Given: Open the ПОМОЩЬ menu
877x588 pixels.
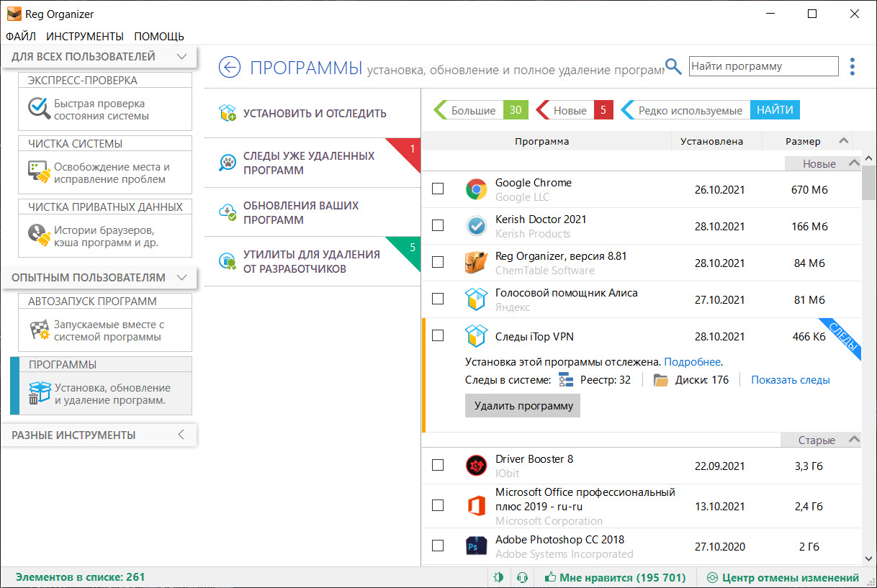Looking at the screenshot, I should tap(159, 36).
